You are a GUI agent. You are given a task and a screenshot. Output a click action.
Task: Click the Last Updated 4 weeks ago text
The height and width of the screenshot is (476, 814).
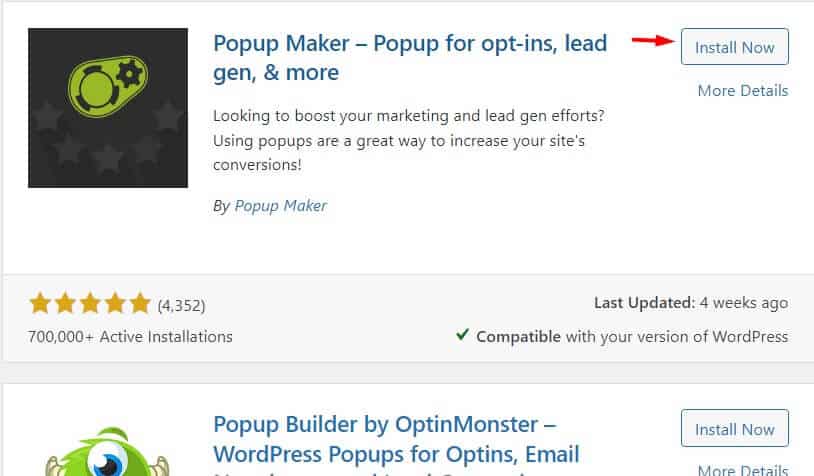(x=691, y=303)
